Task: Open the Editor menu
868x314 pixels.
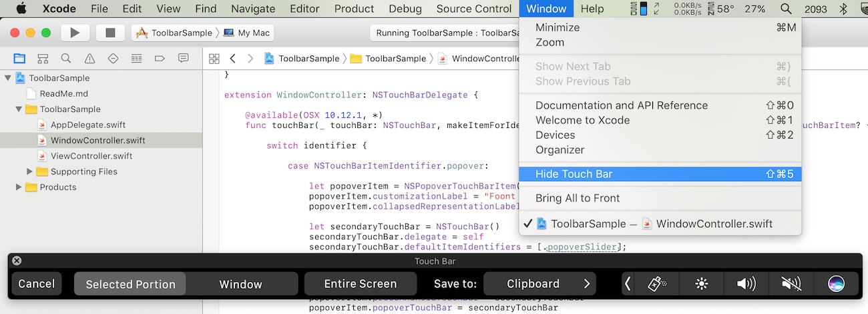Action: [304, 9]
